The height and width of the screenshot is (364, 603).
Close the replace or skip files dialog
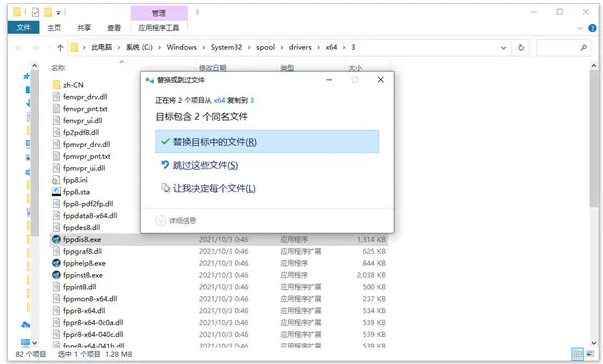point(381,80)
